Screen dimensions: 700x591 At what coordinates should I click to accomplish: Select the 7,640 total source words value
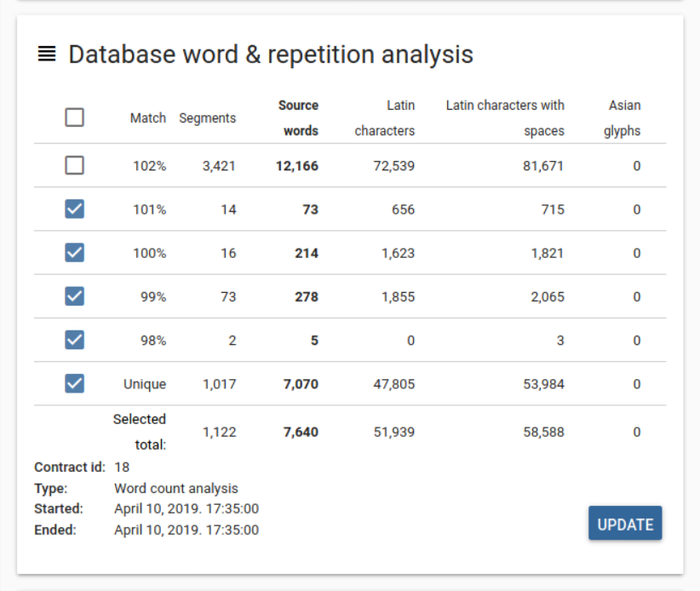301,432
